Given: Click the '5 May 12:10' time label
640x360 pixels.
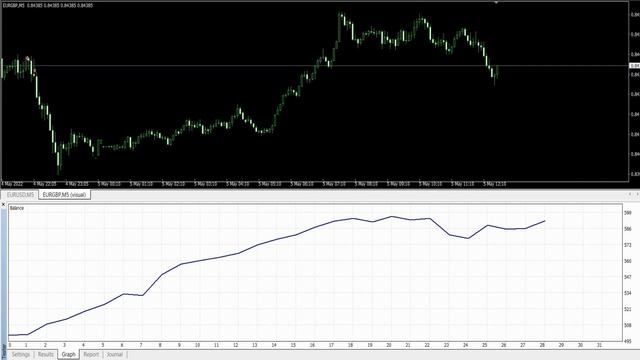Looking at the screenshot, I should point(495,184).
